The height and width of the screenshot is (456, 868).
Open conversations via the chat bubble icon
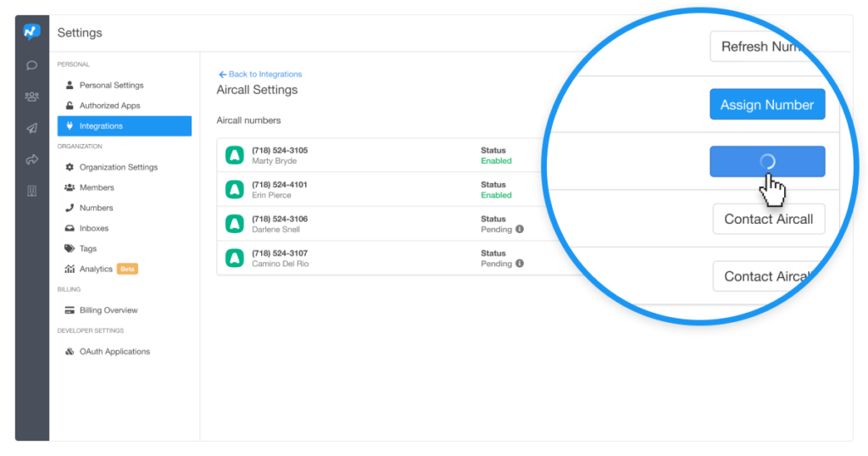point(31,65)
